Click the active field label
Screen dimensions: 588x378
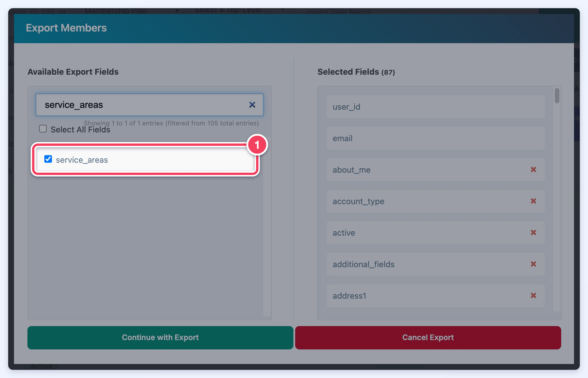[344, 233]
